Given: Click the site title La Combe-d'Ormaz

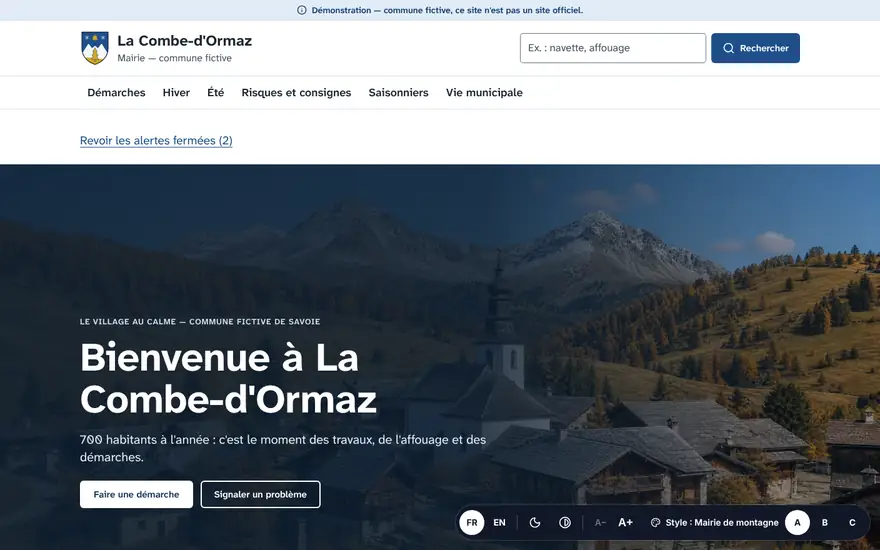Looking at the screenshot, I should tap(185, 41).
